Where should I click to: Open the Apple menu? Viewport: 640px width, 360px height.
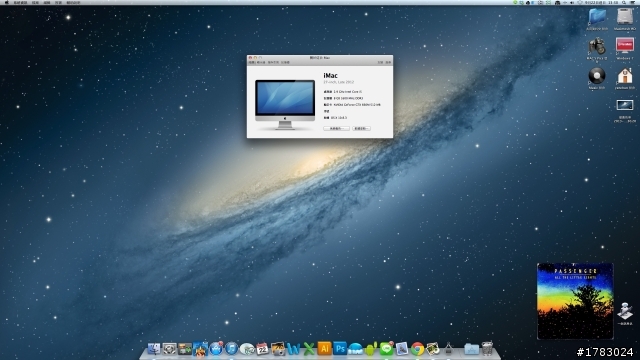pyautogui.click(x=6, y=2)
